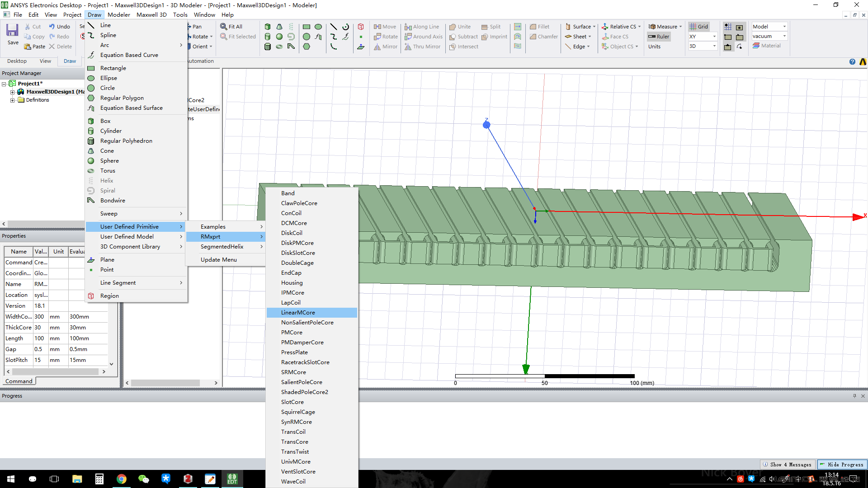868x488 pixels.
Task: Select the LinearMCore primitive
Action: click(x=297, y=312)
